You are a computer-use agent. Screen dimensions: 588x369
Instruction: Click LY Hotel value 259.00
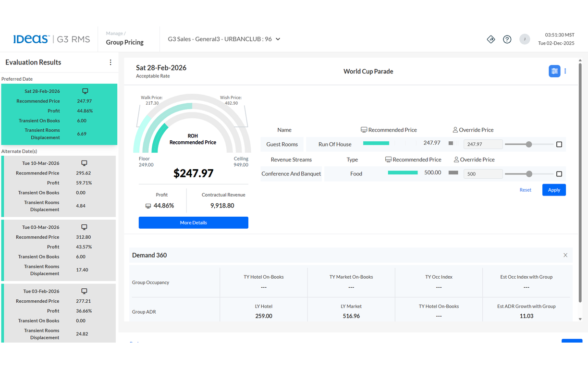click(x=264, y=316)
